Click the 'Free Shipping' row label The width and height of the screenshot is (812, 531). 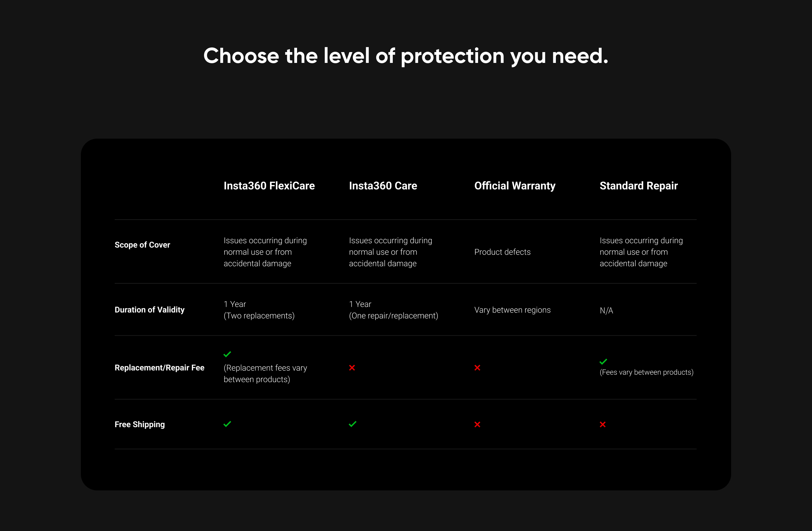pos(139,424)
